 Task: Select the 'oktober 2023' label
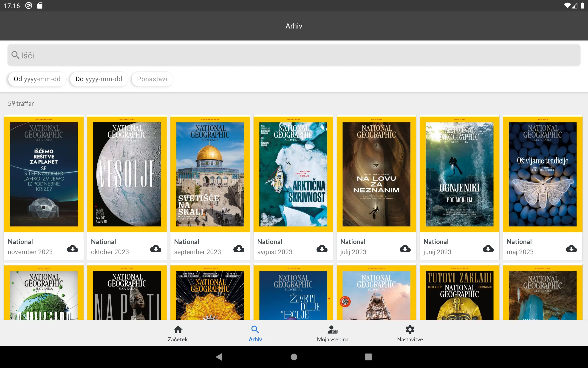110,252
